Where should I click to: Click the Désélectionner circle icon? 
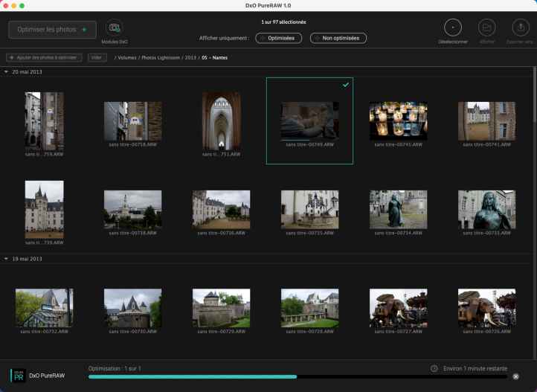click(x=453, y=28)
